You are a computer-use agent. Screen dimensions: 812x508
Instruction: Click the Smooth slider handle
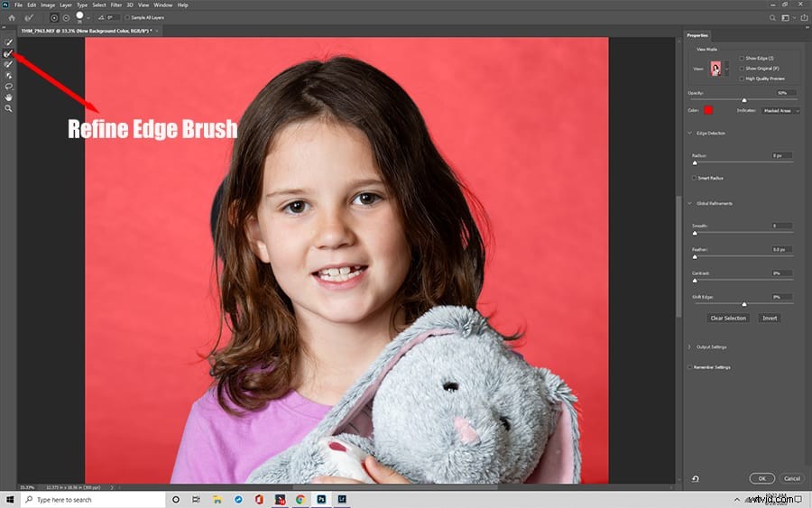click(695, 233)
